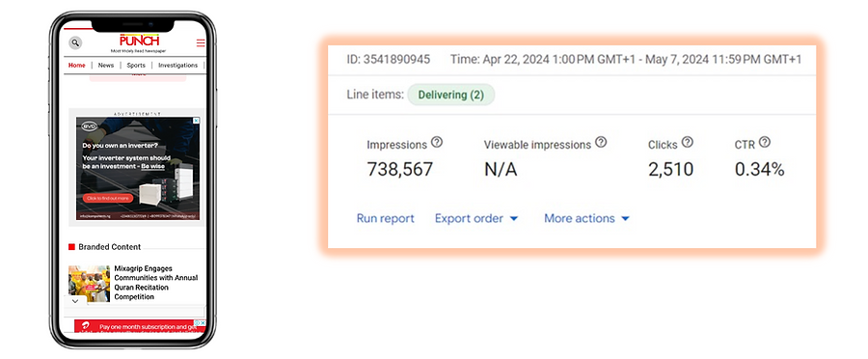Screen dimensions: 868x359
Task: Select the News tab
Action: [106, 65]
